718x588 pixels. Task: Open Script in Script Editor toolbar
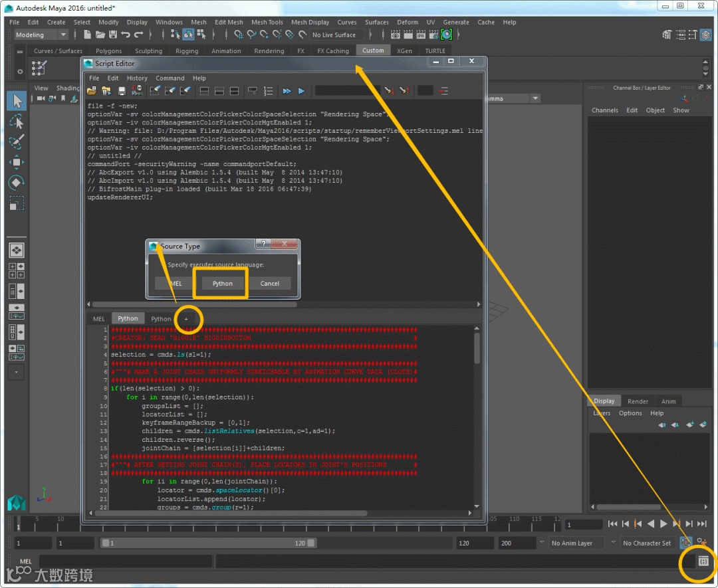click(92, 91)
